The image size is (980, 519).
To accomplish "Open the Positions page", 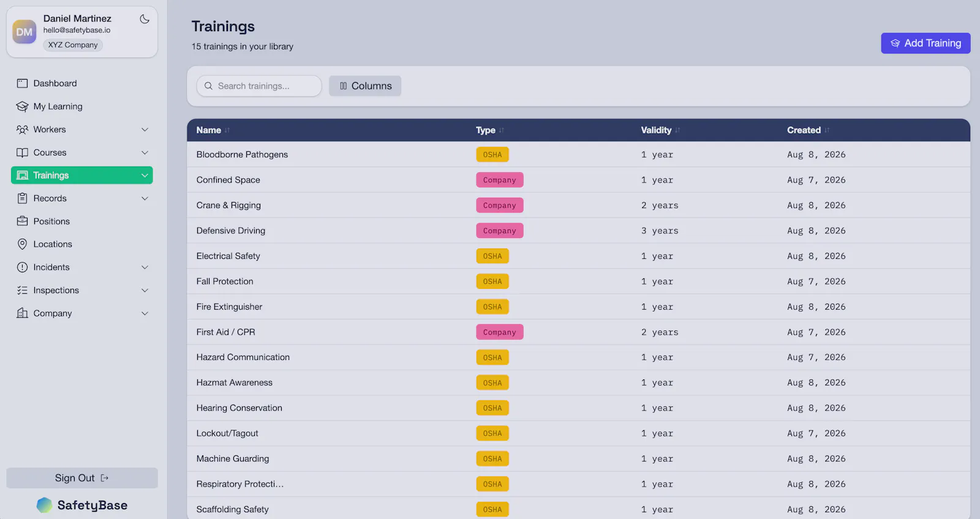I will (82, 221).
